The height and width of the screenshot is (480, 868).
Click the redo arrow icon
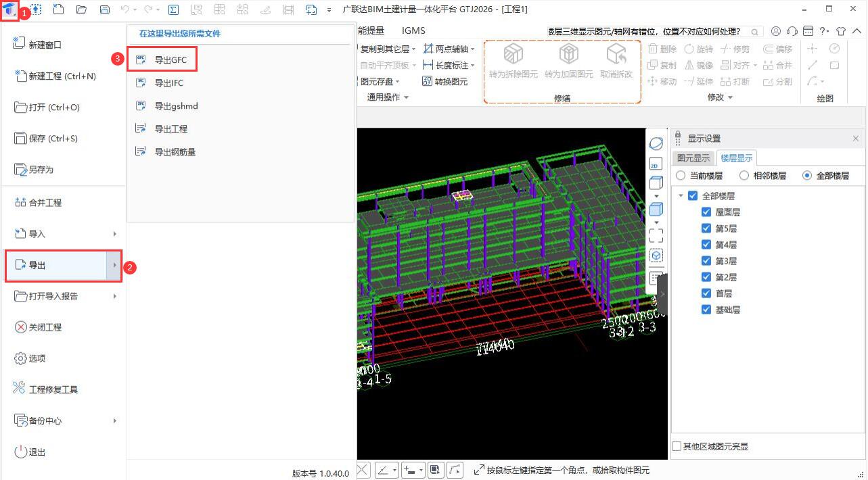(148, 9)
